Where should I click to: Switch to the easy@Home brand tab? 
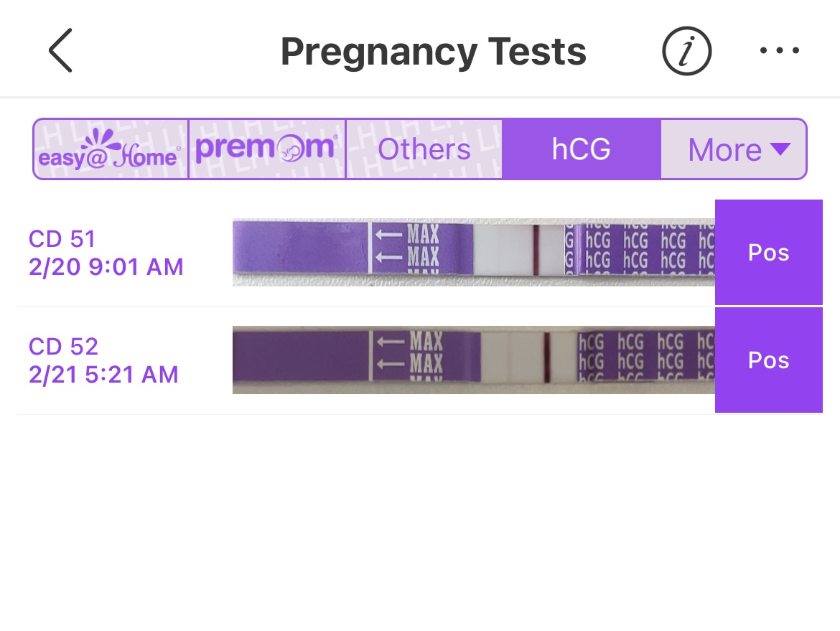111,149
